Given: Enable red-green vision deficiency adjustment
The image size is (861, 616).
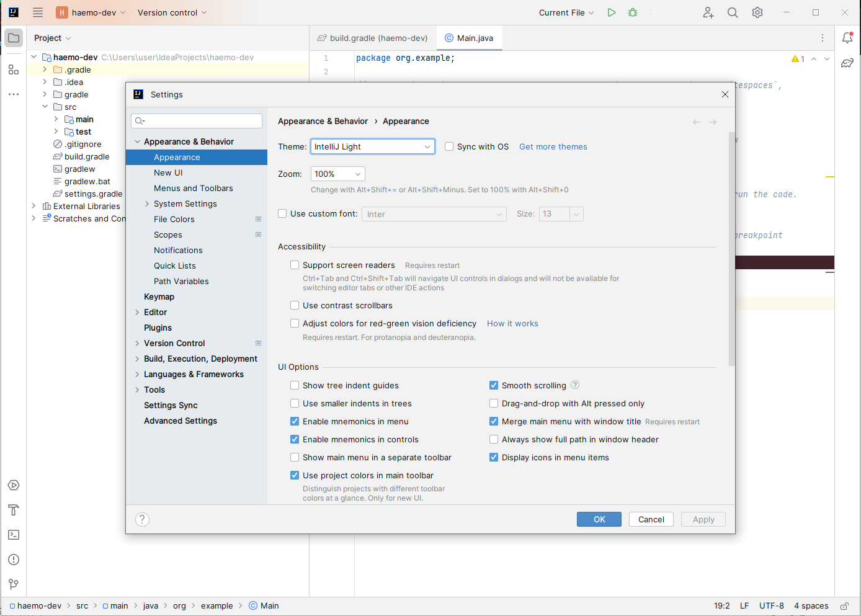Looking at the screenshot, I should coord(295,323).
